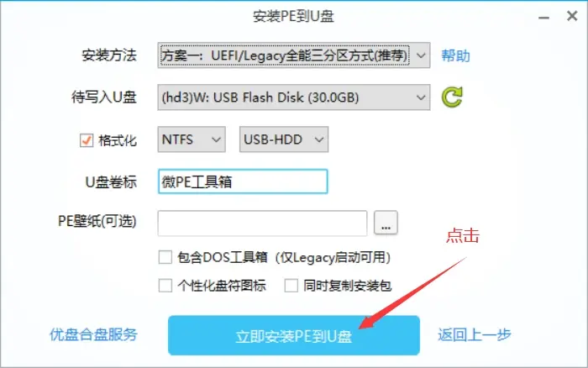Click 返回上一步 to go back
This screenshot has height=368, width=588.
point(475,334)
